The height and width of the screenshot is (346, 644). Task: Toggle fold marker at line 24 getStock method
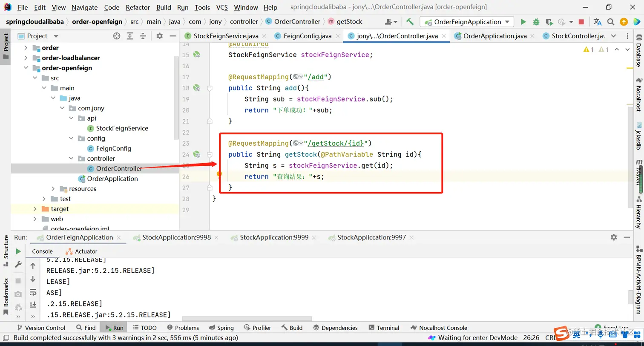[210, 155]
